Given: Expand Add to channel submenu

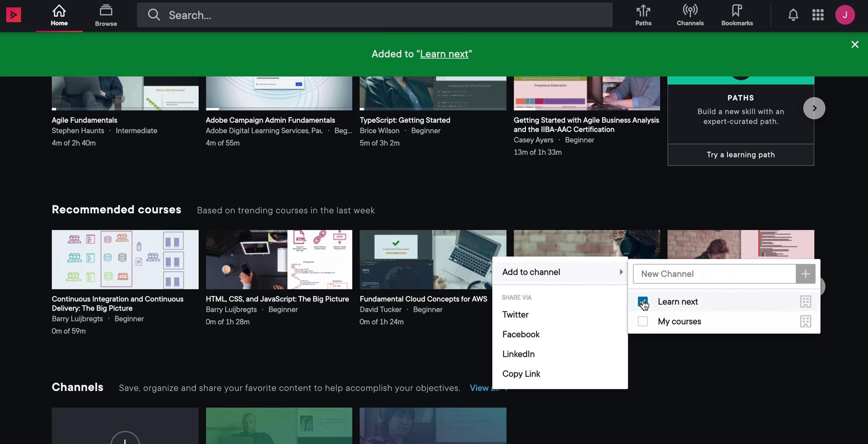Looking at the screenshot, I should click(x=560, y=272).
